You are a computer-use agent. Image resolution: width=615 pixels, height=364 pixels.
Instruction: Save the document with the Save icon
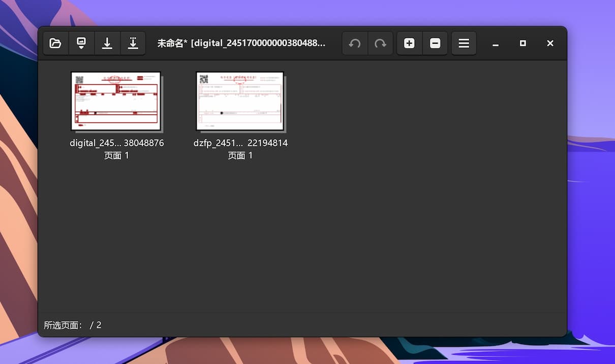click(107, 43)
